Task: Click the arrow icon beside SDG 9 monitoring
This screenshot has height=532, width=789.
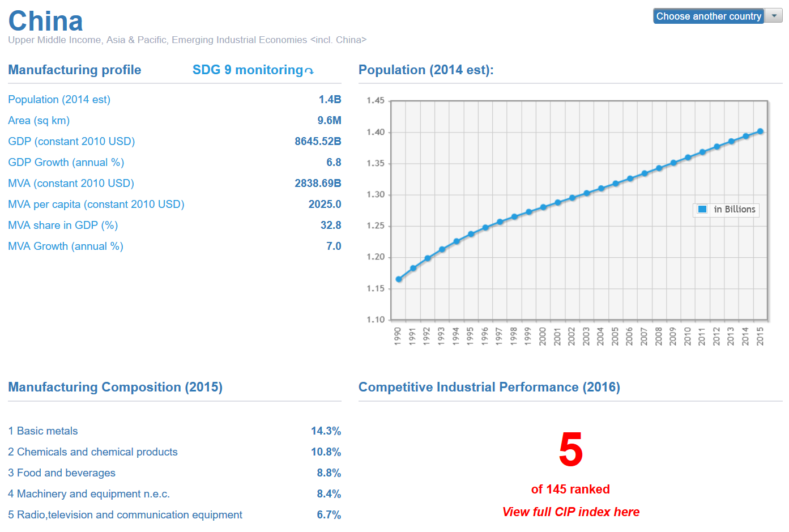Action: (x=309, y=71)
